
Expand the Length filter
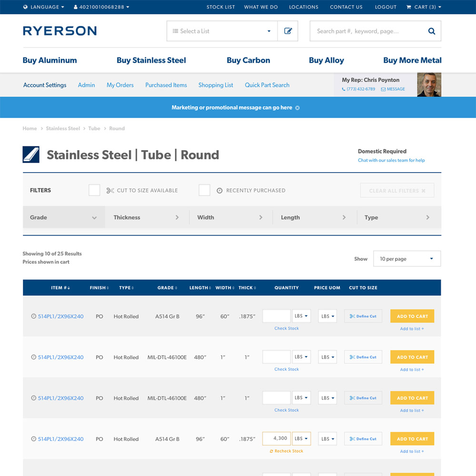tap(315, 217)
